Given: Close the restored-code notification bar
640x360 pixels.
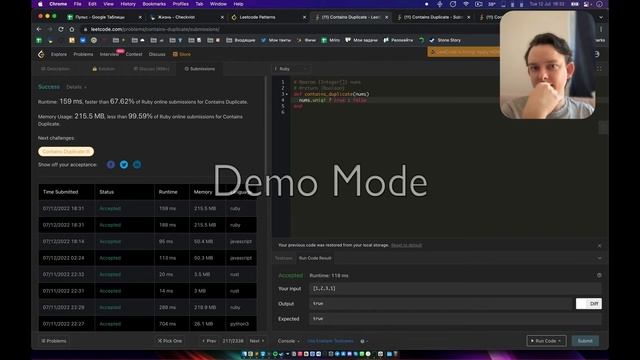Looking at the screenshot, I should click(x=599, y=246).
